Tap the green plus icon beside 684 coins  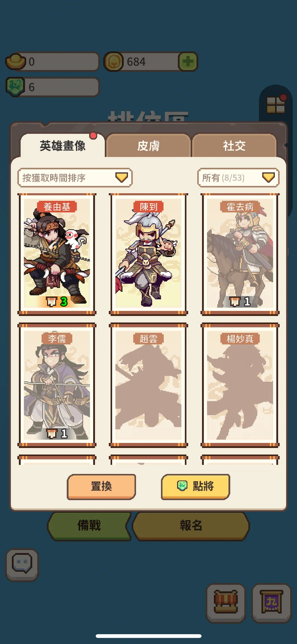tap(188, 61)
